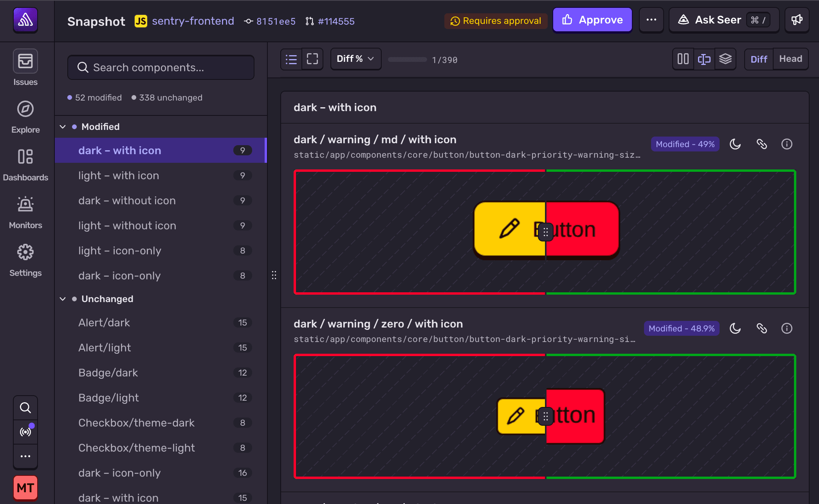Copy link for dark / warning / md snapshot
The width and height of the screenshot is (819, 504).
click(x=761, y=144)
